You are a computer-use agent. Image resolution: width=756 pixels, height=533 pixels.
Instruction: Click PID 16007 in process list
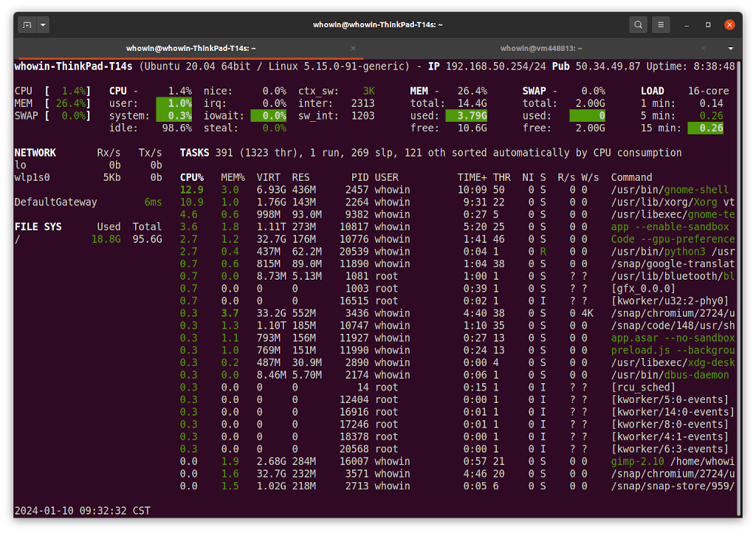[354, 461]
